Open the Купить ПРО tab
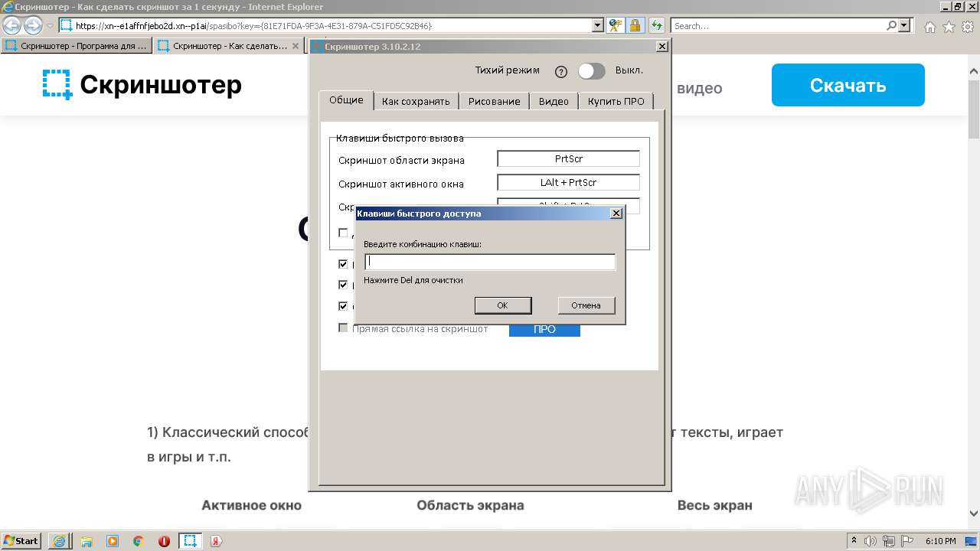The width and height of the screenshot is (980, 551). click(616, 101)
